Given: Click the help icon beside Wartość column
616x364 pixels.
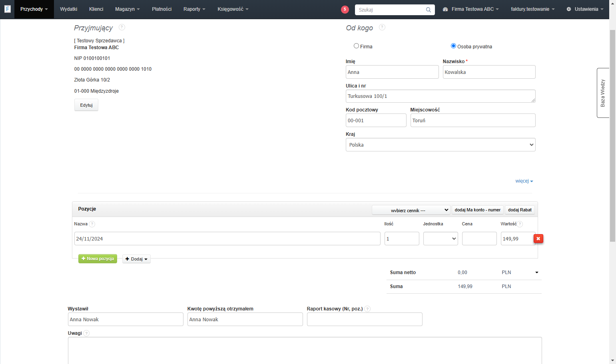Looking at the screenshot, I should [x=520, y=224].
